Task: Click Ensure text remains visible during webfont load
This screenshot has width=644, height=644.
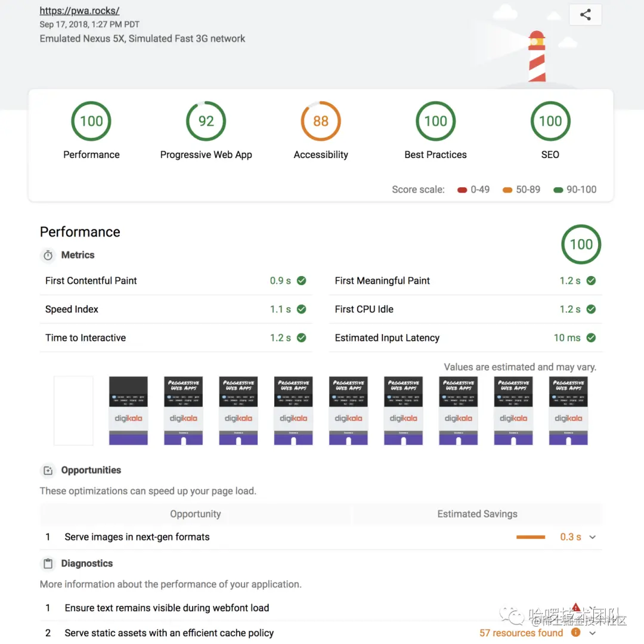Action: coord(167,608)
